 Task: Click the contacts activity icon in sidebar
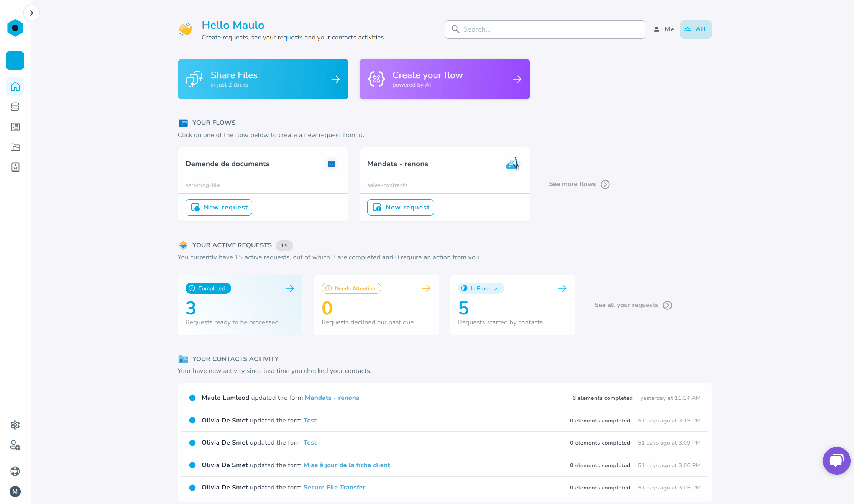pyautogui.click(x=15, y=167)
